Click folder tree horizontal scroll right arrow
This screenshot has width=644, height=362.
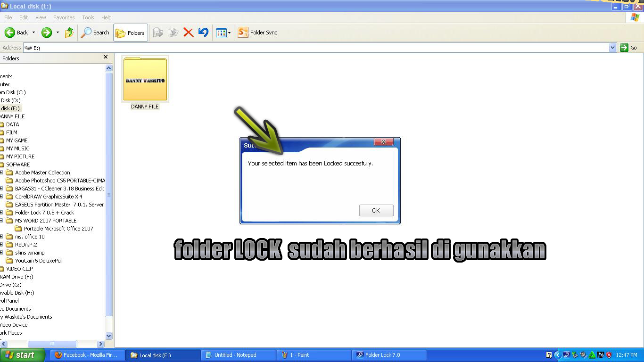pos(100,344)
